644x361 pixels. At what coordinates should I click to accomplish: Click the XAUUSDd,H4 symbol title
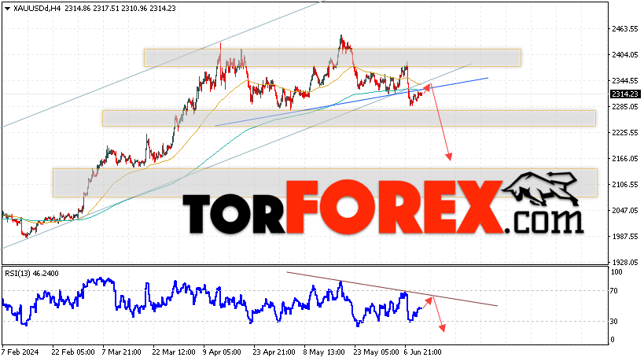[37, 8]
